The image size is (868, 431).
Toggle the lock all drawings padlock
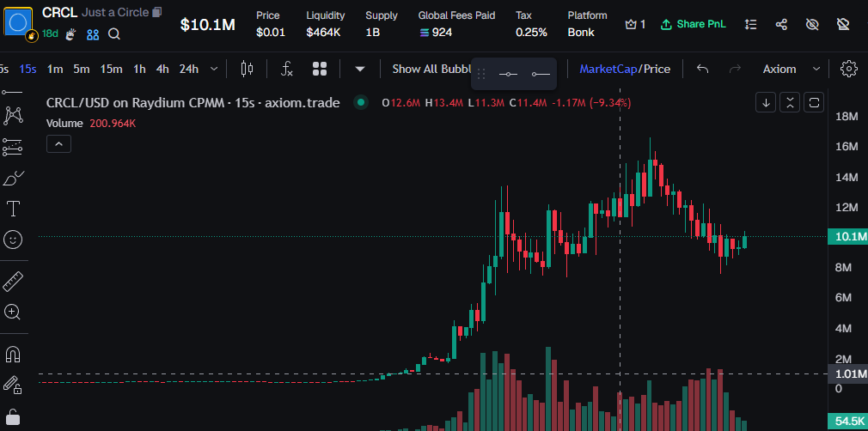(13, 416)
